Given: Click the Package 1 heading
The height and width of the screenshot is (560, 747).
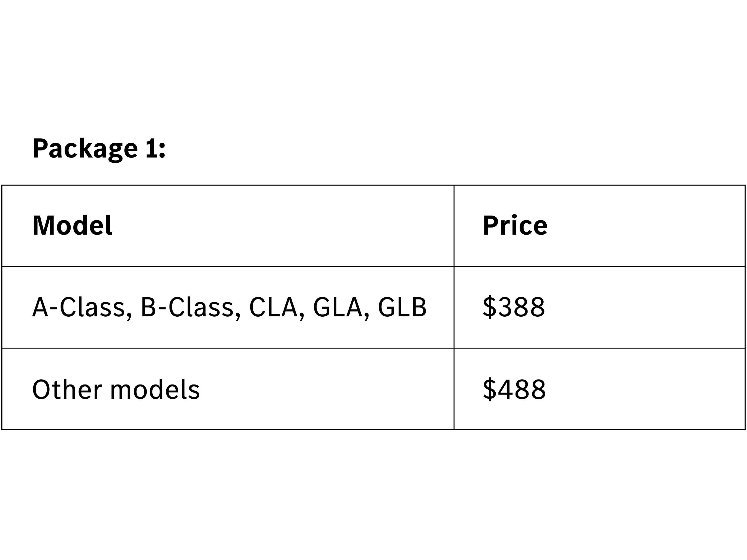Looking at the screenshot, I should pyautogui.click(x=99, y=148).
